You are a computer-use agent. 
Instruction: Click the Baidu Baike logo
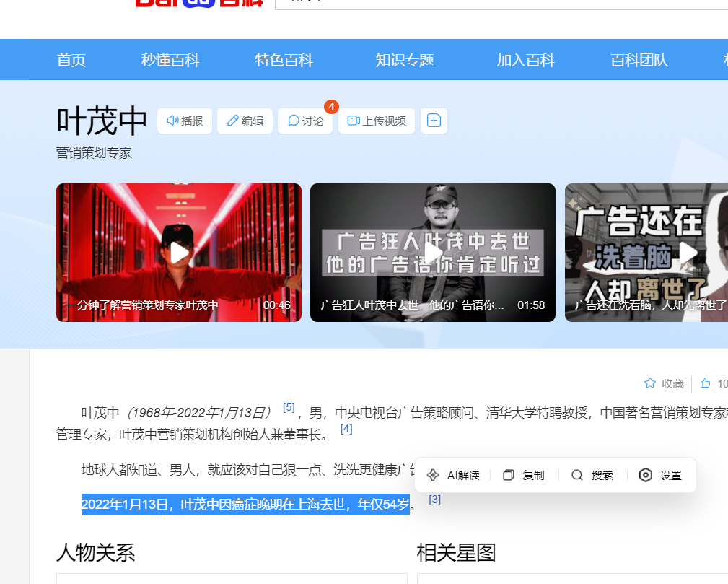200,4
